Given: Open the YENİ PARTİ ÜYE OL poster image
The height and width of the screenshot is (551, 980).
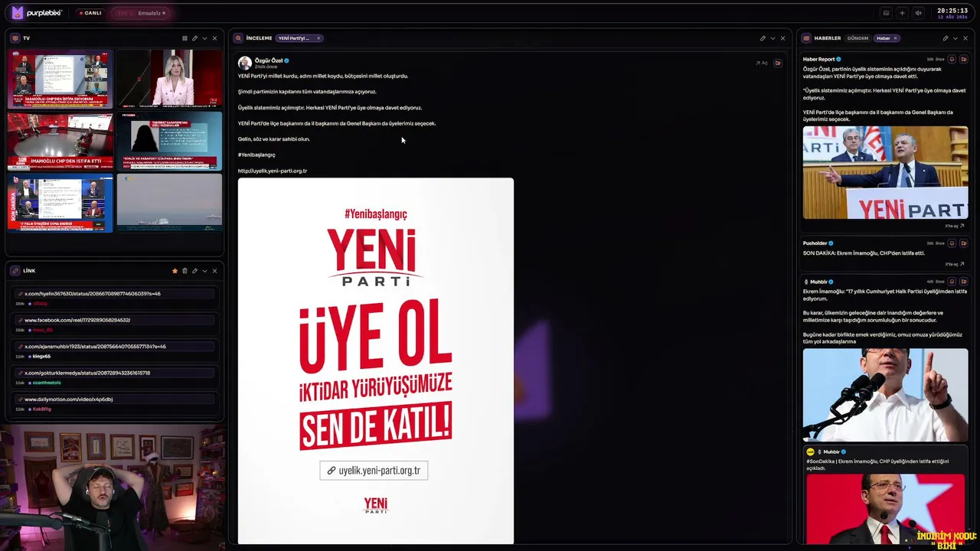Looking at the screenshot, I should click(x=376, y=361).
